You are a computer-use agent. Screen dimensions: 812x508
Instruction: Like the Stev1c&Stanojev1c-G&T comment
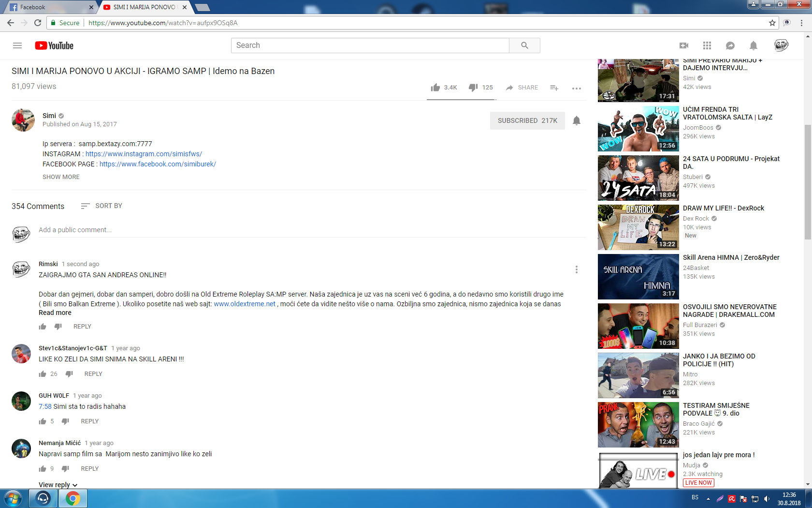pyautogui.click(x=43, y=374)
